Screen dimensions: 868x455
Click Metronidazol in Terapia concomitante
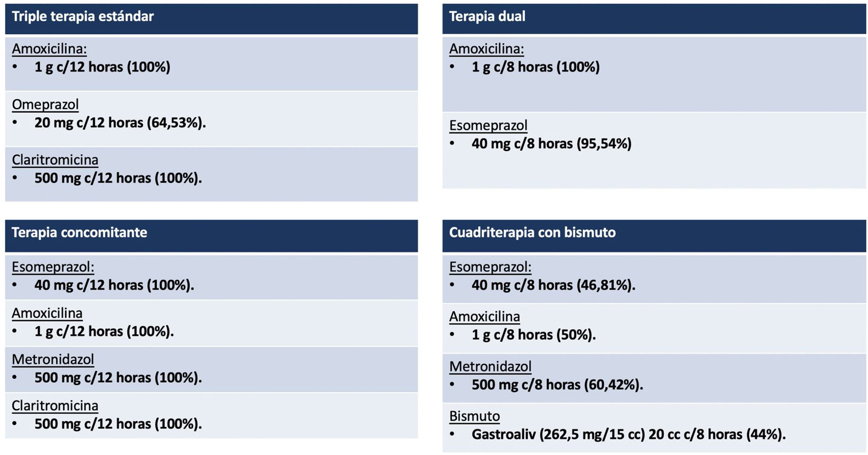point(53,360)
